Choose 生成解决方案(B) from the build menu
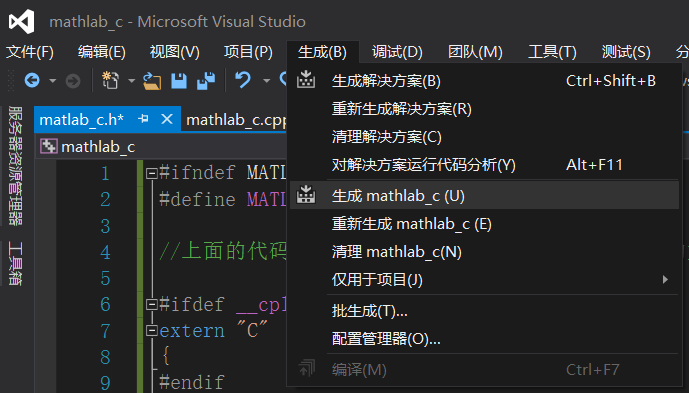The image size is (689, 393). coord(484,81)
